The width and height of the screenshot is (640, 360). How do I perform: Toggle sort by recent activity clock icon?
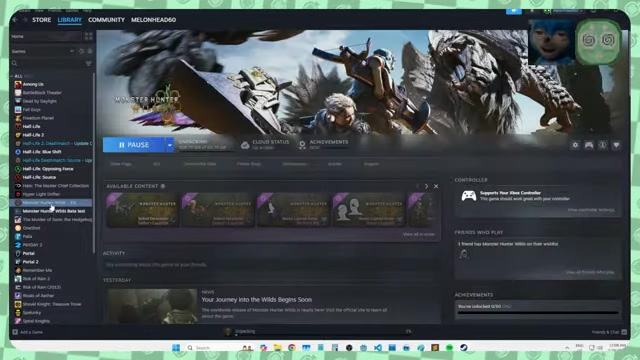point(81,51)
